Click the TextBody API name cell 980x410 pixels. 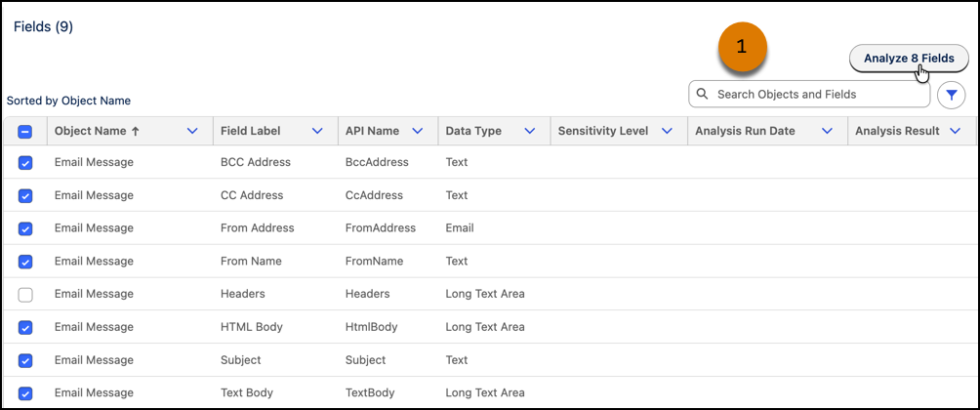click(x=370, y=393)
